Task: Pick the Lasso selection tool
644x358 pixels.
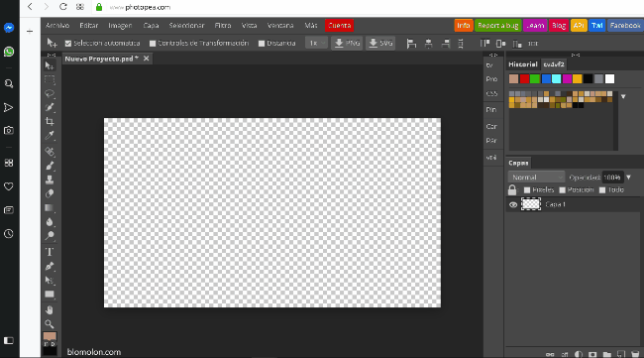Action: (50, 93)
